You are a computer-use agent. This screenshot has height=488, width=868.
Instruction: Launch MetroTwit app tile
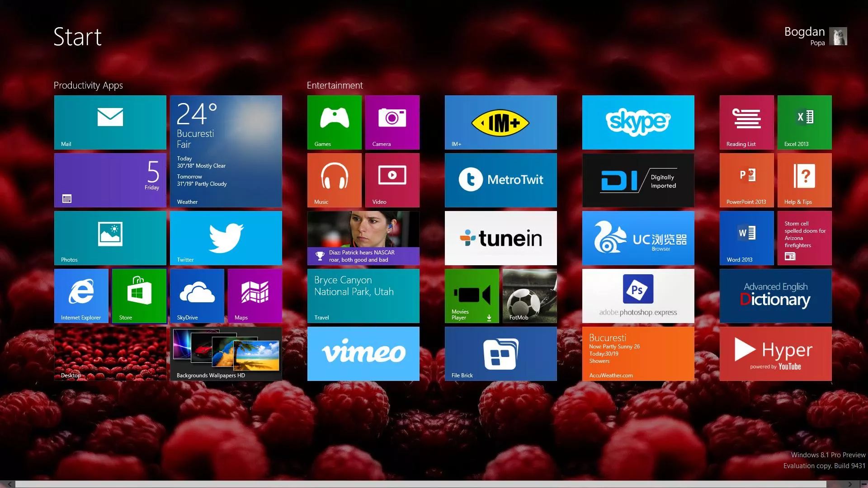(500, 180)
